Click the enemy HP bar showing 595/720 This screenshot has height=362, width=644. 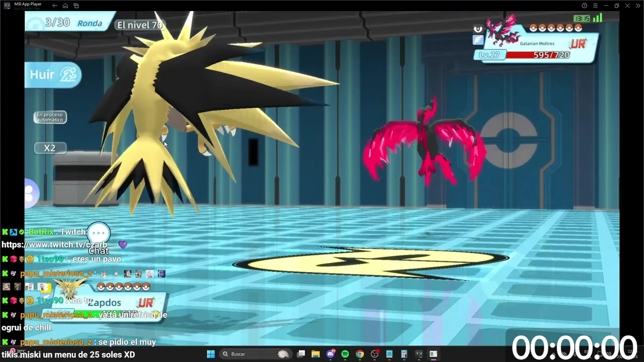coord(538,55)
